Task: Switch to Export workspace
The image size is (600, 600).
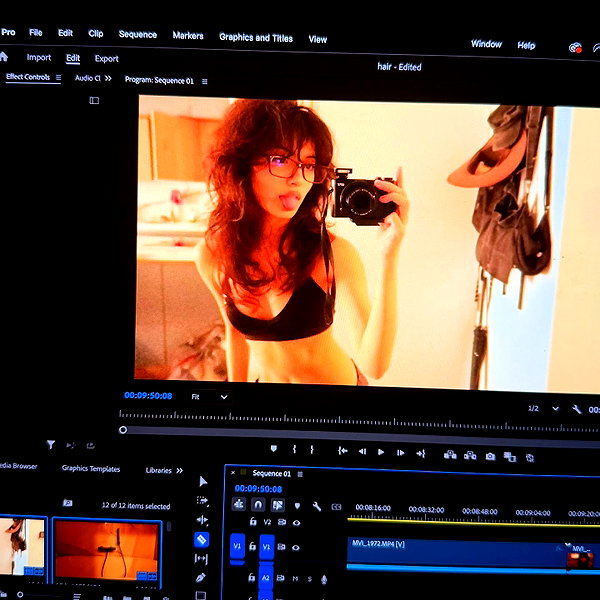Action: (x=106, y=59)
